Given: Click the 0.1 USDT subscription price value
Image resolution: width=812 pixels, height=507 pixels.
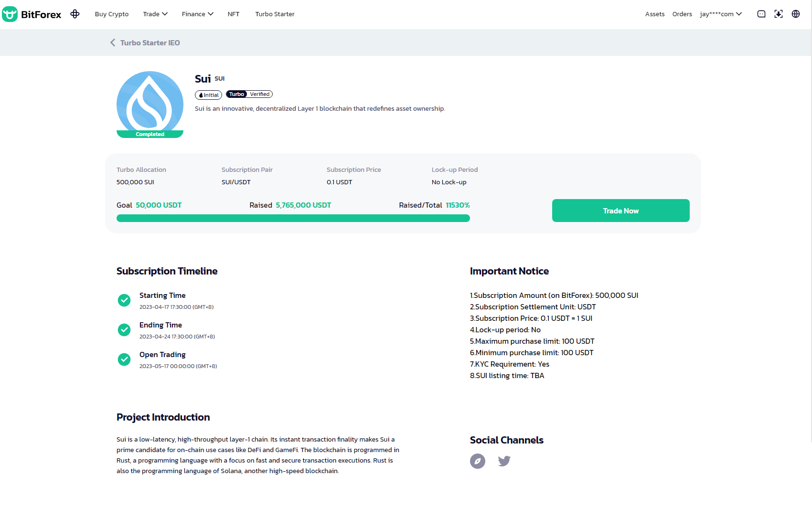Looking at the screenshot, I should pos(339,182).
